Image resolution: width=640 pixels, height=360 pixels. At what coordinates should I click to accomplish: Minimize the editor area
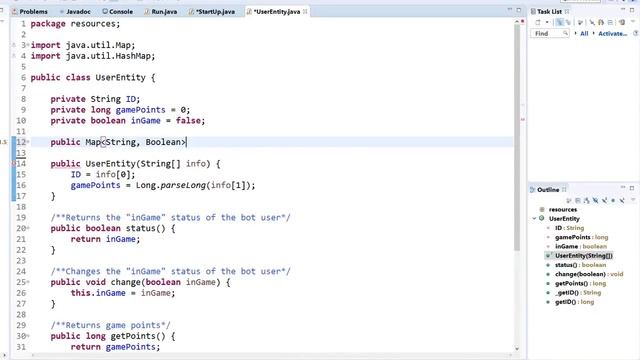pos(510,9)
